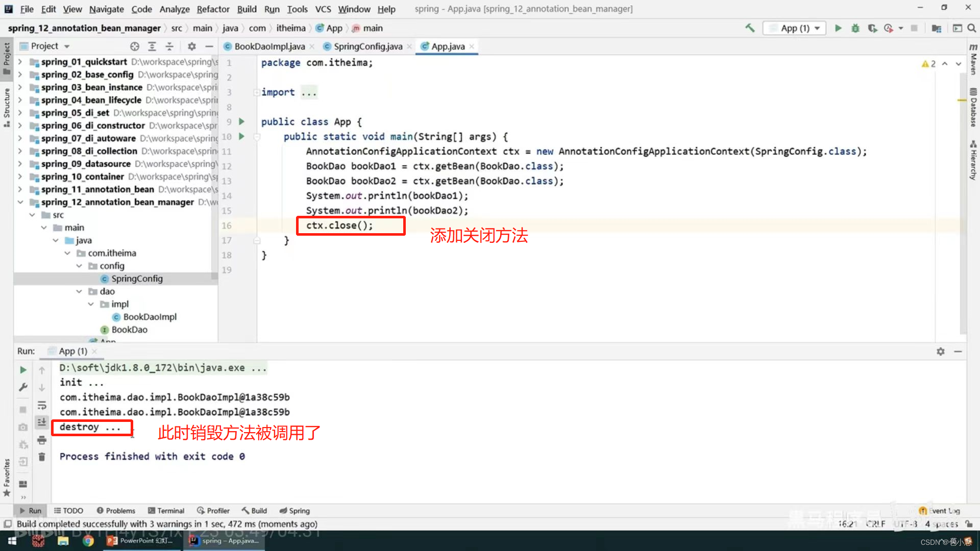Expand spring_11_annotation_bean module
980x551 pixels.
(x=20, y=189)
